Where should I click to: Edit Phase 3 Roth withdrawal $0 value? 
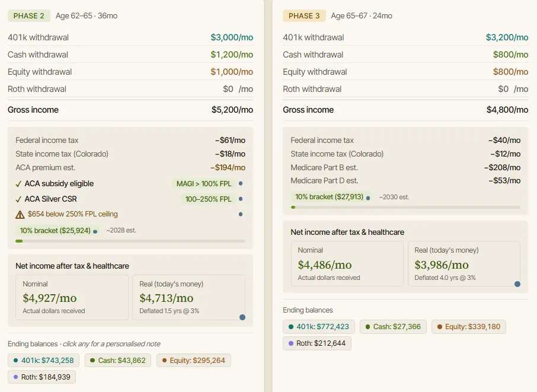[x=503, y=89]
